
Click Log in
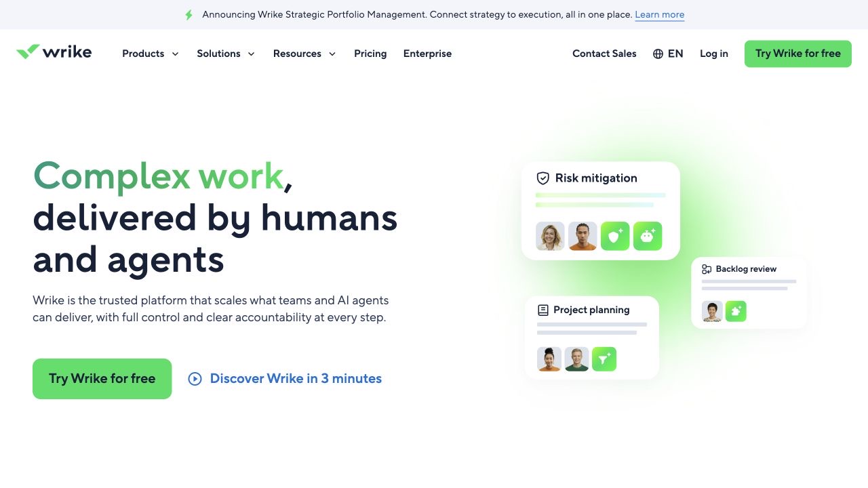[714, 54]
